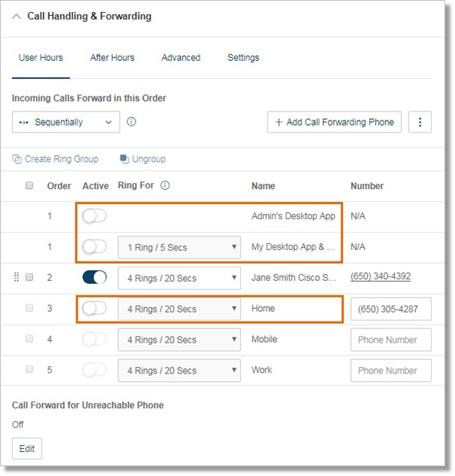The width and height of the screenshot is (455, 476).
Task: Open the Sequentially forwarding order dropdown
Action: [66, 122]
